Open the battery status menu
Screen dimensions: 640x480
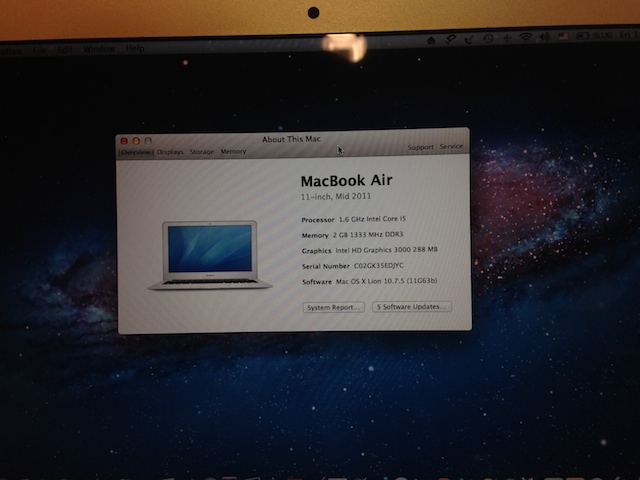click(582, 36)
